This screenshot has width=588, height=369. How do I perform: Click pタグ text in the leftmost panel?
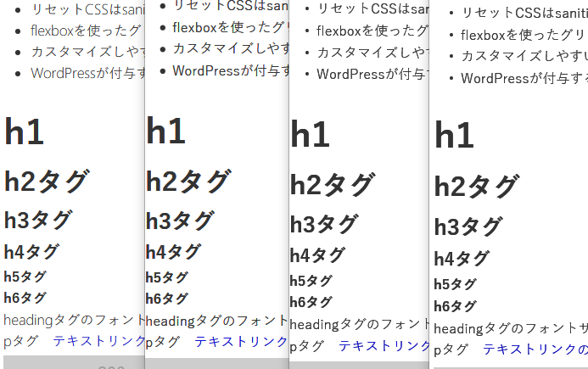pyautogui.click(x=21, y=342)
